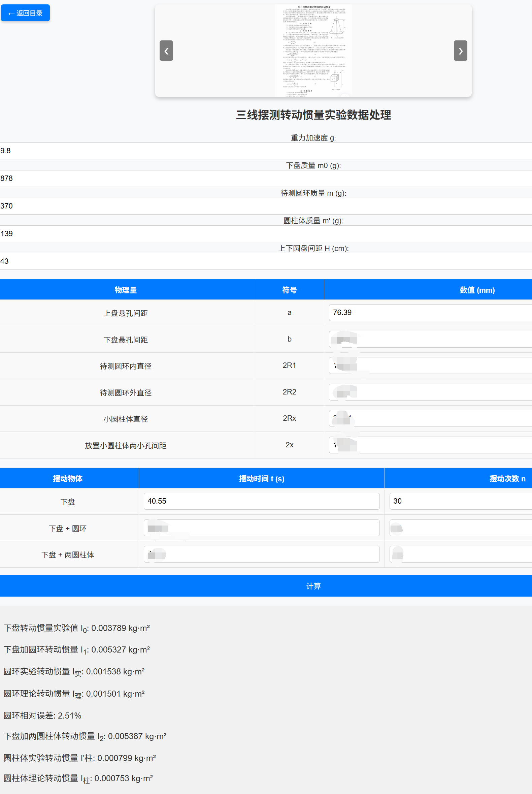Screen dimensions: 532x794
Task: Go back using the 返回目录 button
Action: point(26,13)
